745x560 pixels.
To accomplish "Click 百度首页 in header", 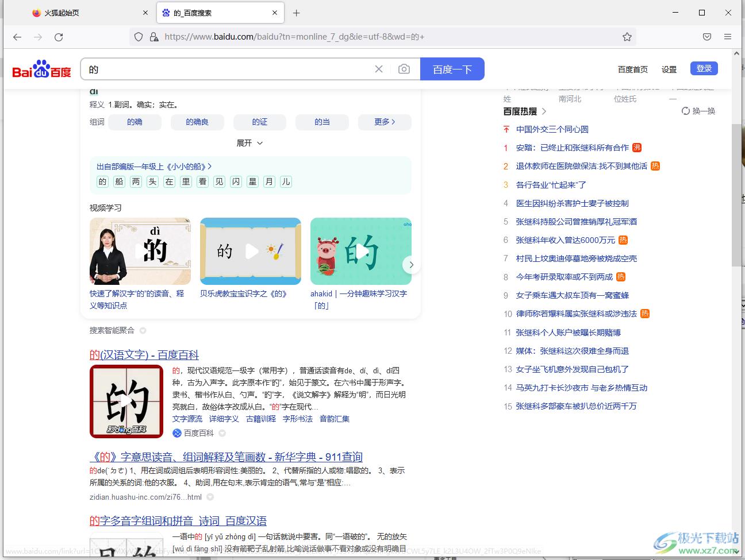I will (633, 69).
